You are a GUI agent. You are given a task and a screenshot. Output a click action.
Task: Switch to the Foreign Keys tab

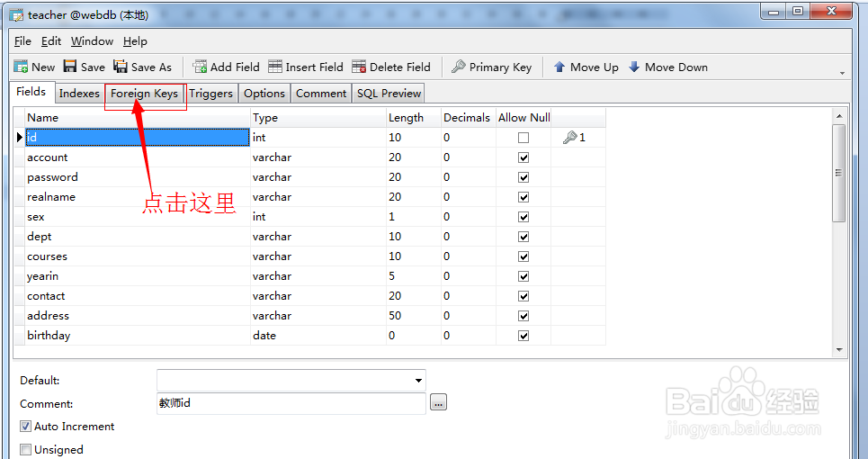click(145, 94)
